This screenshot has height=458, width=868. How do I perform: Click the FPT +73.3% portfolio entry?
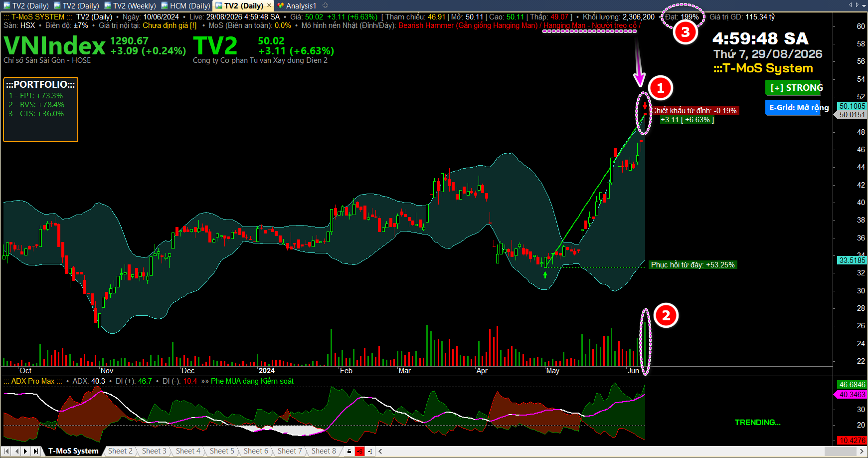tap(36, 96)
